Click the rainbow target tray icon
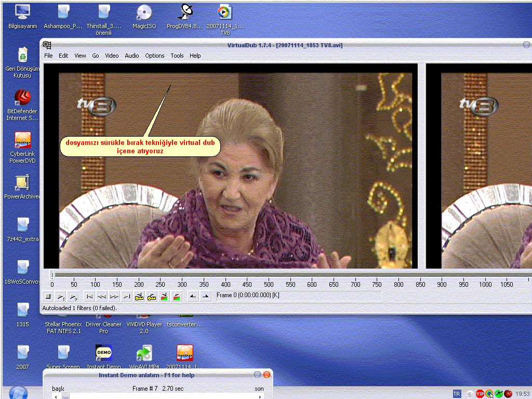 click(489, 394)
